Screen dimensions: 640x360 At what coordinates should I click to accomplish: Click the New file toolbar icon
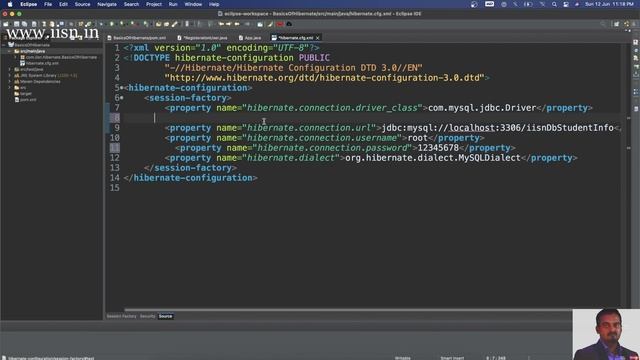pyautogui.click(x=6, y=24)
